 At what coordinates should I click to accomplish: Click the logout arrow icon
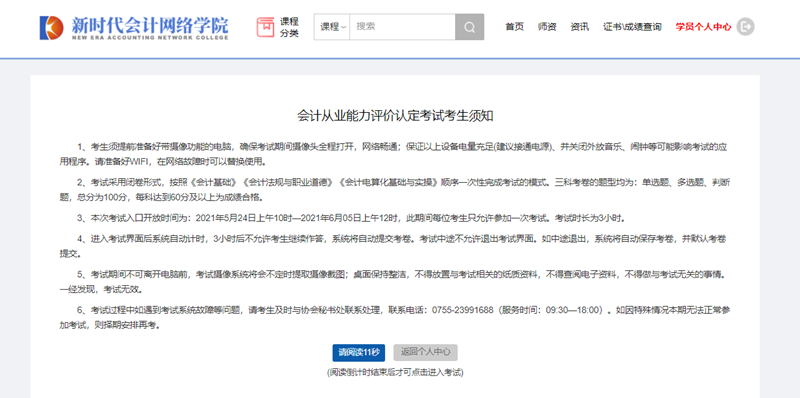pos(745,27)
